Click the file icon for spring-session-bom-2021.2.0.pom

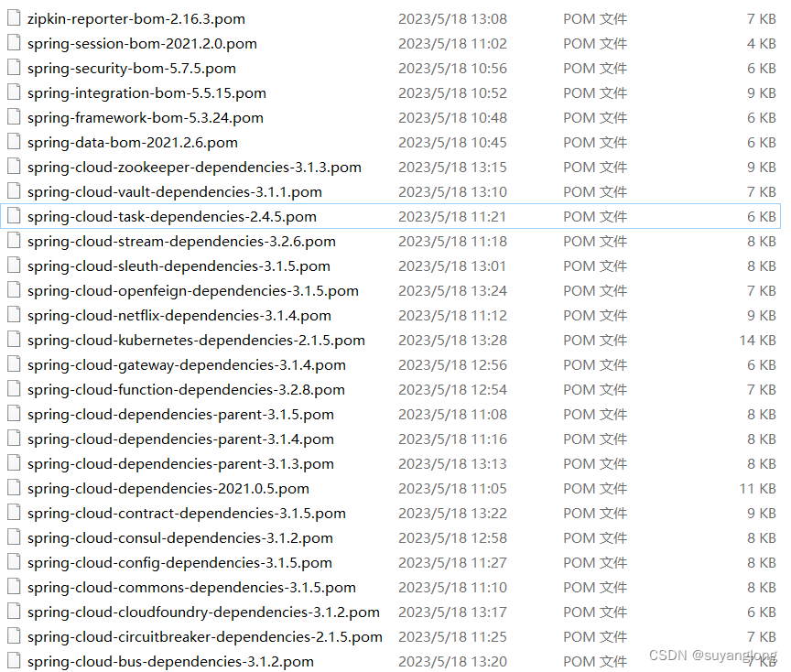point(14,43)
